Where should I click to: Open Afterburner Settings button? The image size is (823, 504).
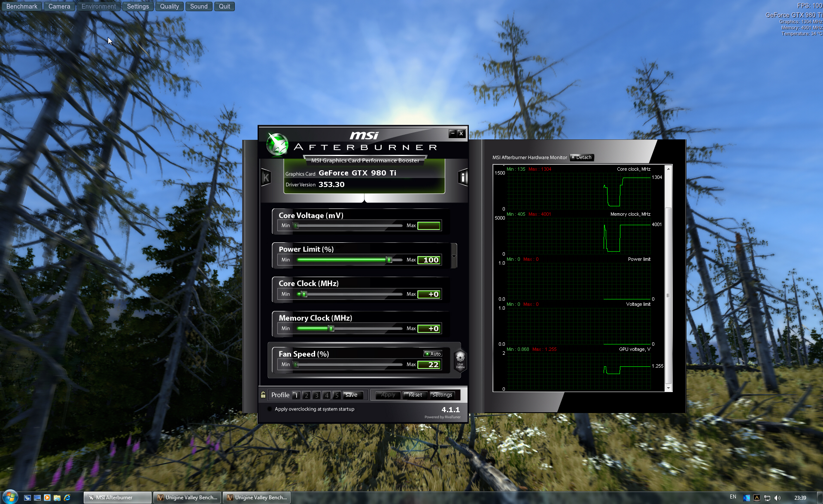coord(442,395)
